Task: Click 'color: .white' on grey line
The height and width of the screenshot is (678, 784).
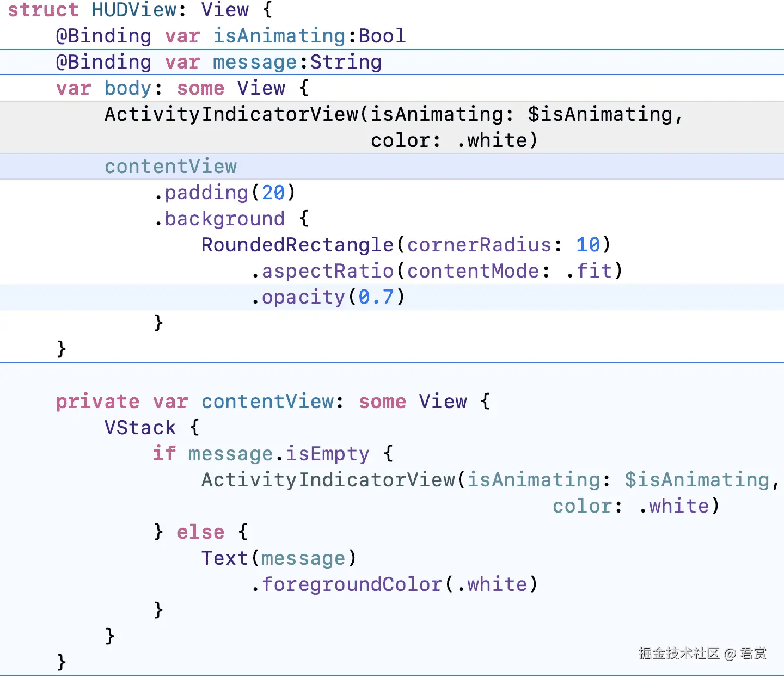Action: 448,140
